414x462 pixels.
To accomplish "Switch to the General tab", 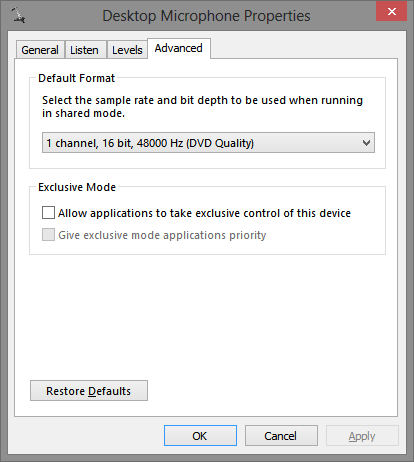I will [x=40, y=50].
